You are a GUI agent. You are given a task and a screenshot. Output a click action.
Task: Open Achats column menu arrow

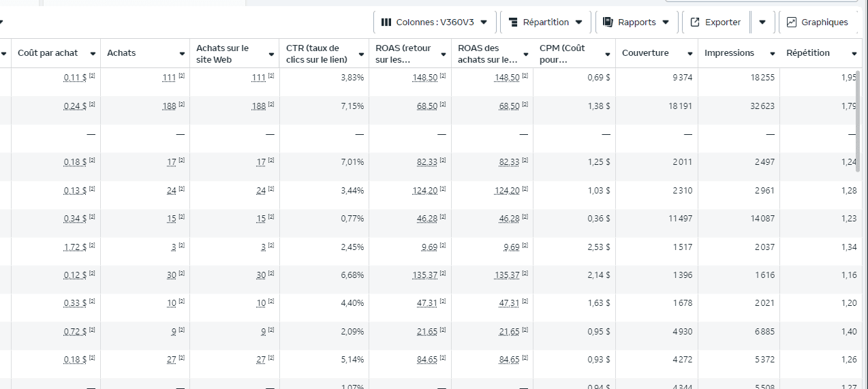182,53
